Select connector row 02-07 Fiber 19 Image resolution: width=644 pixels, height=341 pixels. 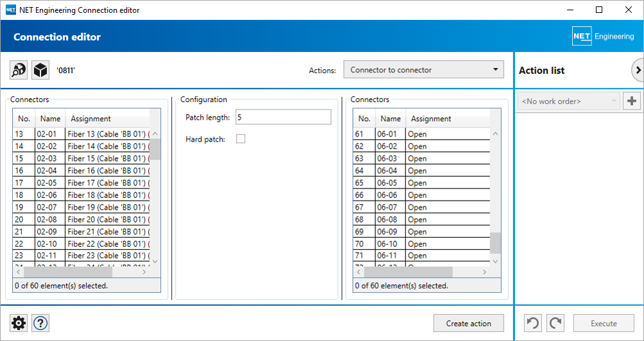pos(81,207)
